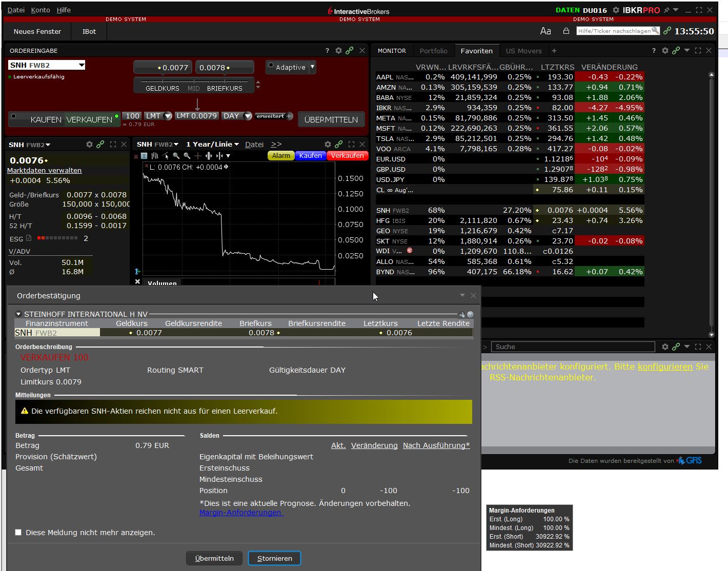Open the chart SNH FWB2 symbol dropdown
This screenshot has height=571, width=728.
(157, 145)
